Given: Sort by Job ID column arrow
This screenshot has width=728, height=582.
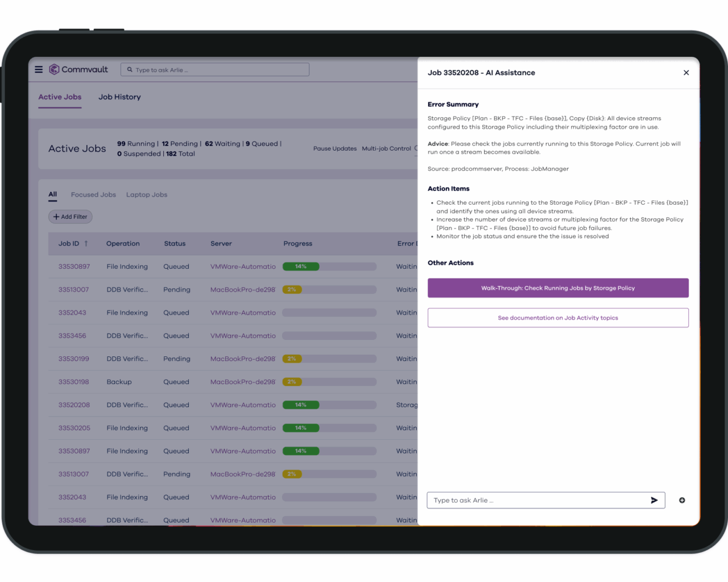Looking at the screenshot, I should click(x=86, y=243).
